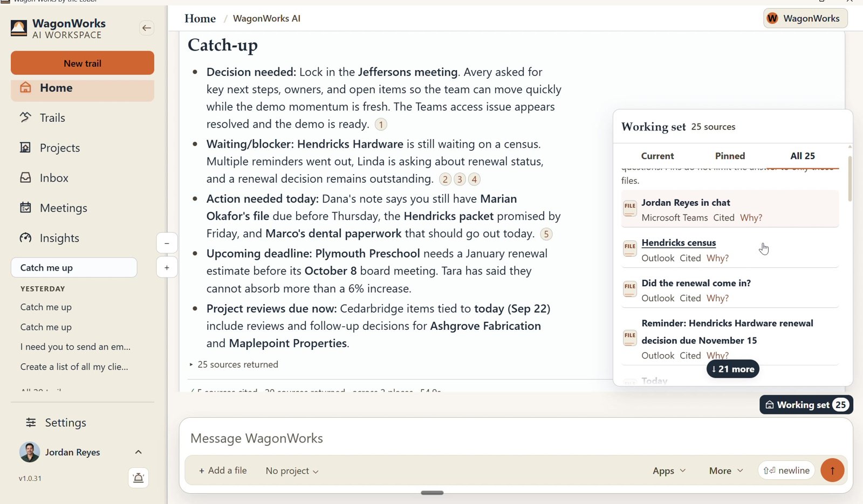Viewport: 863px width, 504px height.
Task: Click '+ Add a file'
Action: [223, 471]
